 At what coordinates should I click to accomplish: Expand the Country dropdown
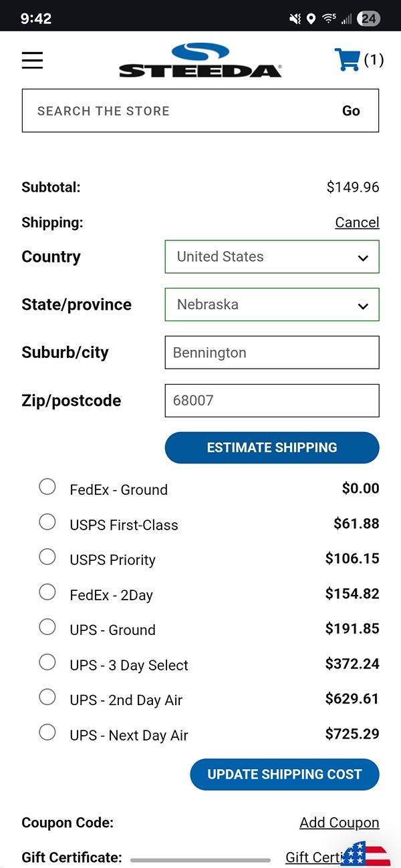[x=272, y=256]
